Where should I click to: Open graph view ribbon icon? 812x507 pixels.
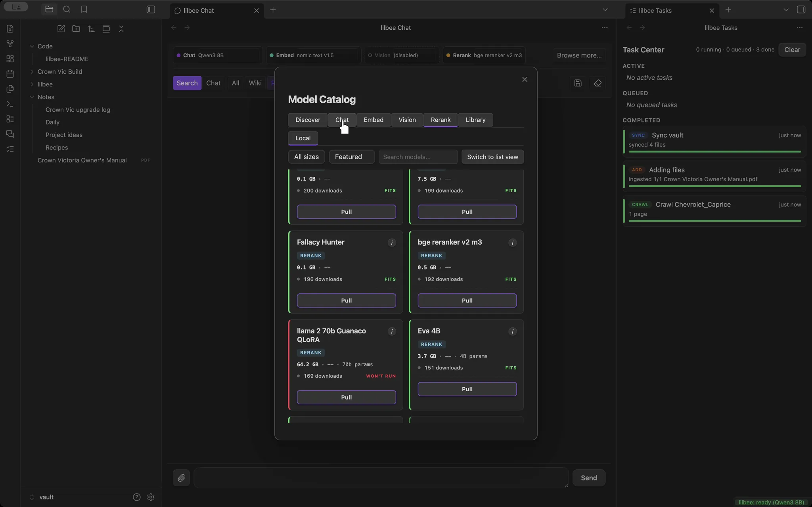click(10, 44)
